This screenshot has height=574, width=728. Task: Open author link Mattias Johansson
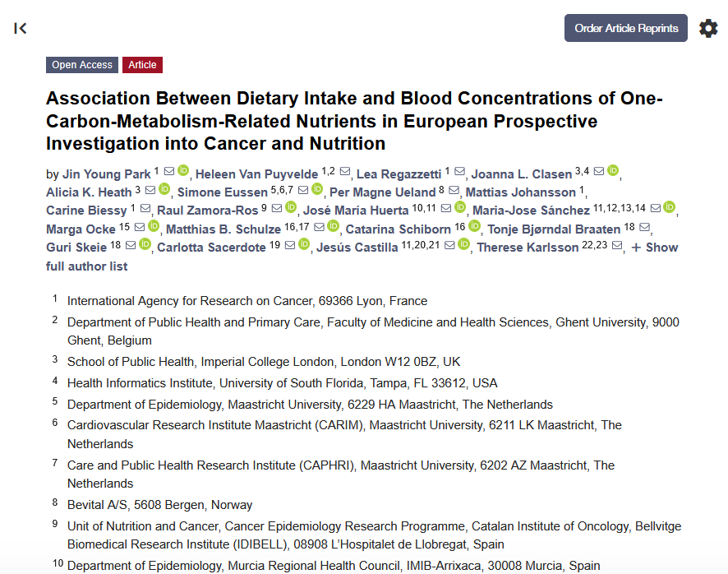[520, 192]
